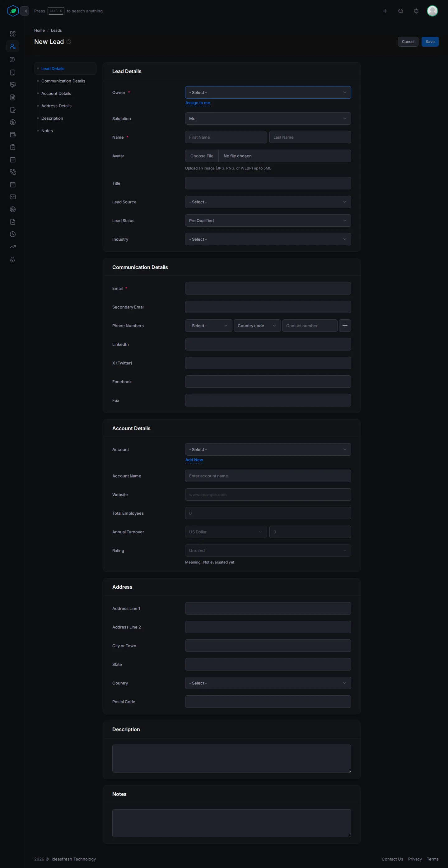
Task: Open the Owner select dropdown
Action: pyautogui.click(x=268, y=92)
